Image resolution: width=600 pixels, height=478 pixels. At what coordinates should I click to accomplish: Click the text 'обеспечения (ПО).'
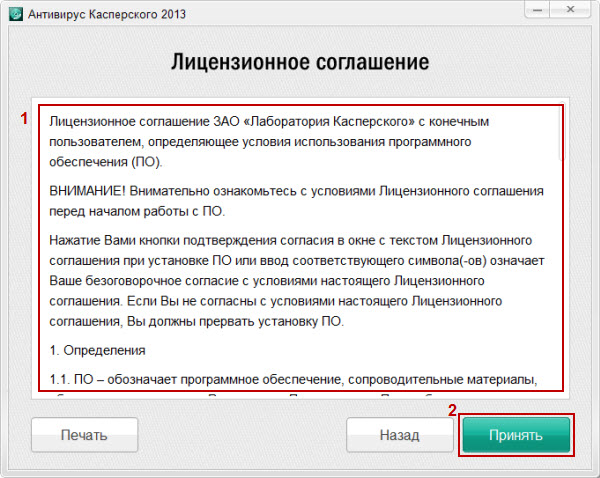coord(106,162)
